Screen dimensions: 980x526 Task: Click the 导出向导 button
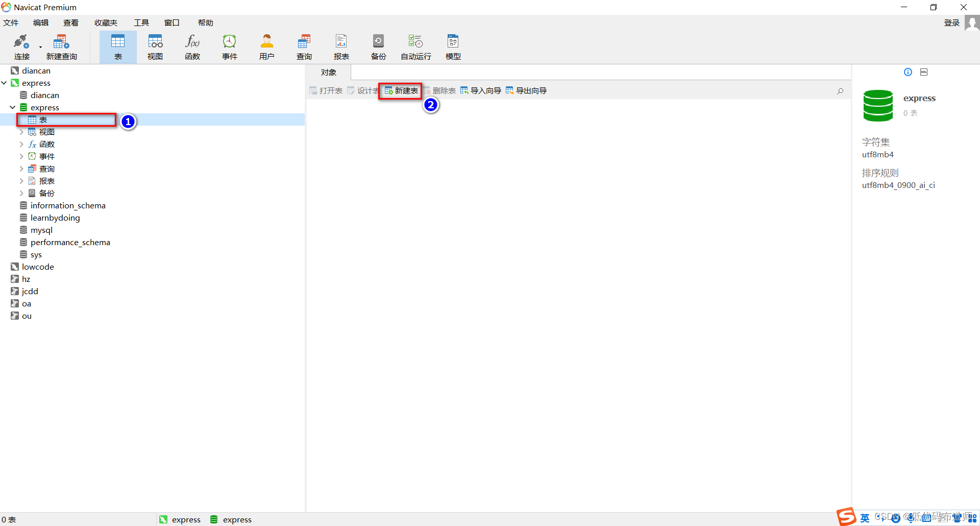(x=526, y=91)
